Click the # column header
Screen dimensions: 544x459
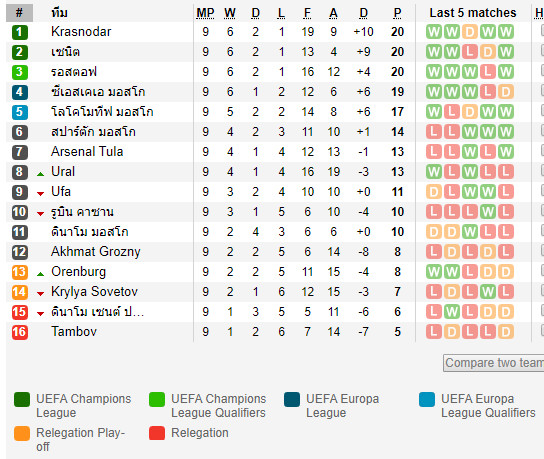[x=19, y=13]
